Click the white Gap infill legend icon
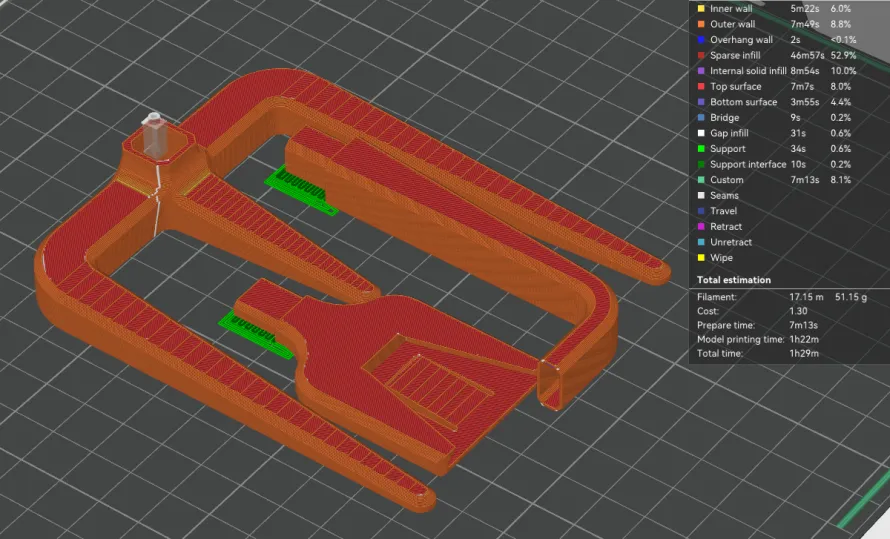This screenshot has height=539, width=890. tap(701, 133)
